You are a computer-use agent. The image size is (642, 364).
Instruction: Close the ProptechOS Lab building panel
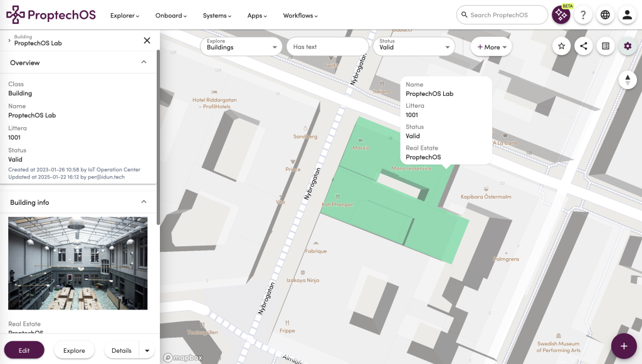[147, 41]
